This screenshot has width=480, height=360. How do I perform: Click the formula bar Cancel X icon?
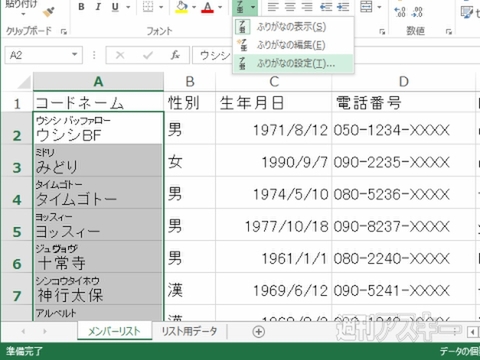pos(120,55)
